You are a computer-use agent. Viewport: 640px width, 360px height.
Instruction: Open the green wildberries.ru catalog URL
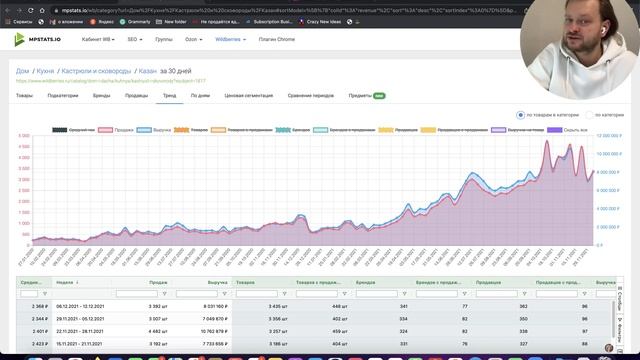point(111,81)
